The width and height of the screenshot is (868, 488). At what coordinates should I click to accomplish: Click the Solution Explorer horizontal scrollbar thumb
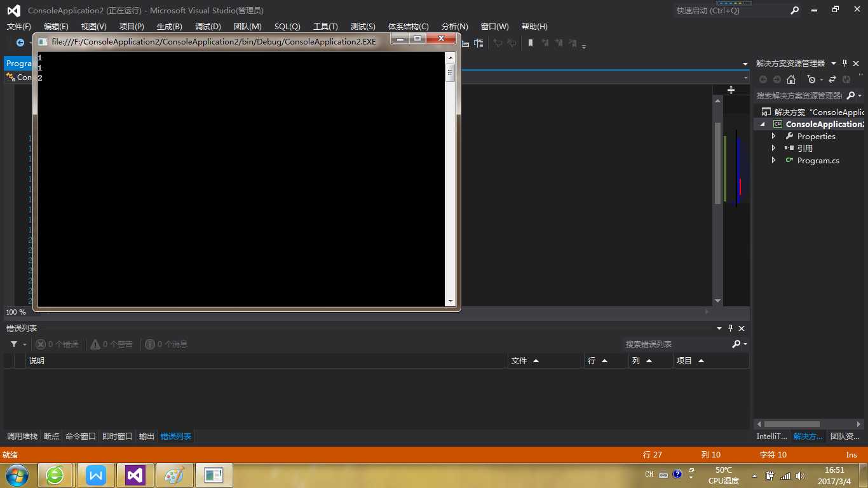tap(792, 424)
